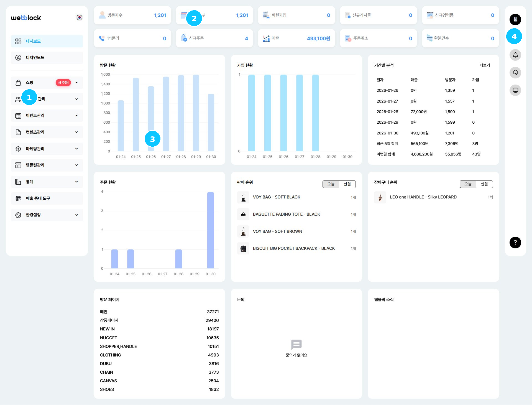Open the customer support headset icon
This screenshot has height=405, width=532.
pos(515,73)
